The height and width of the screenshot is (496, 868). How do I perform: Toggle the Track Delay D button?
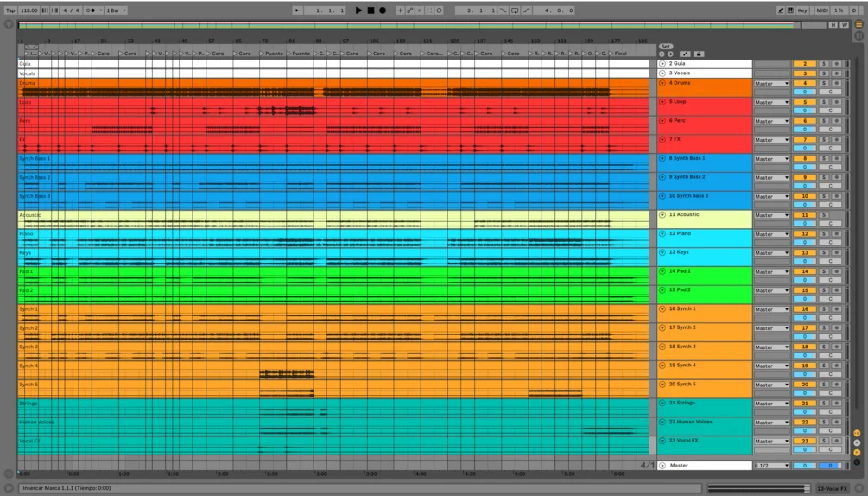point(857,461)
